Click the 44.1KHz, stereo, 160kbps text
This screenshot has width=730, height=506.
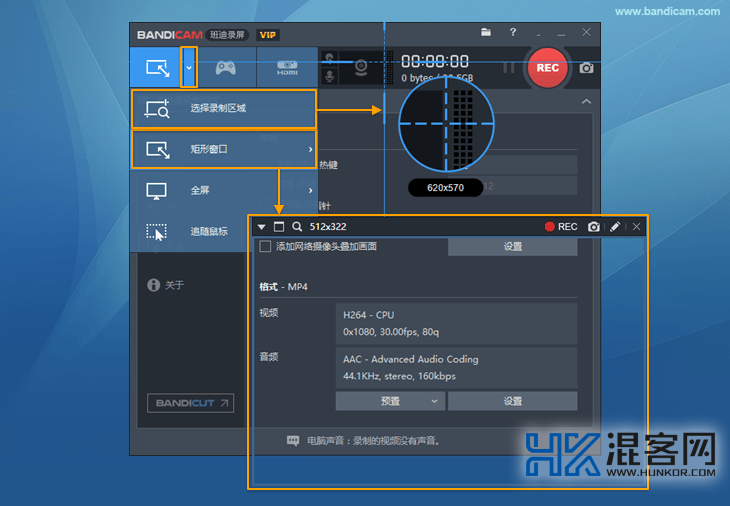tap(399, 376)
